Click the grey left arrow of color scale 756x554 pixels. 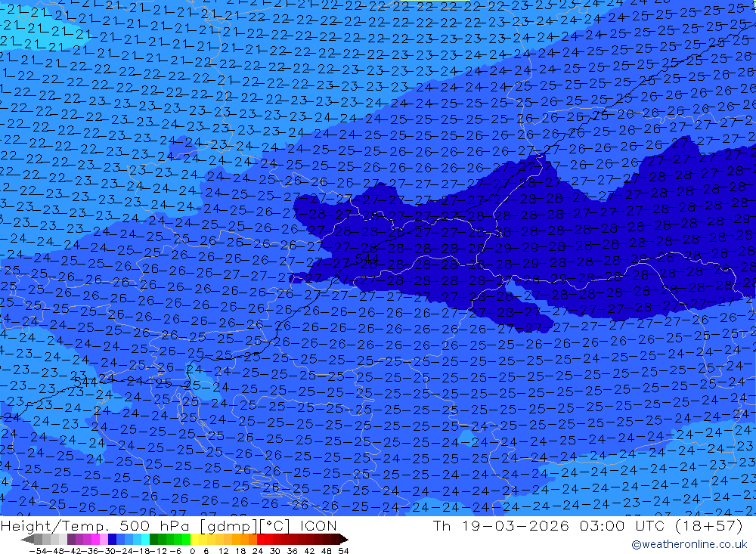click(x=27, y=539)
